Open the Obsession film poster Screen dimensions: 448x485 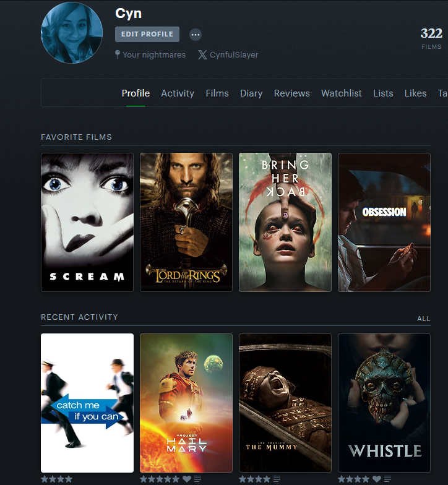tap(384, 222)
